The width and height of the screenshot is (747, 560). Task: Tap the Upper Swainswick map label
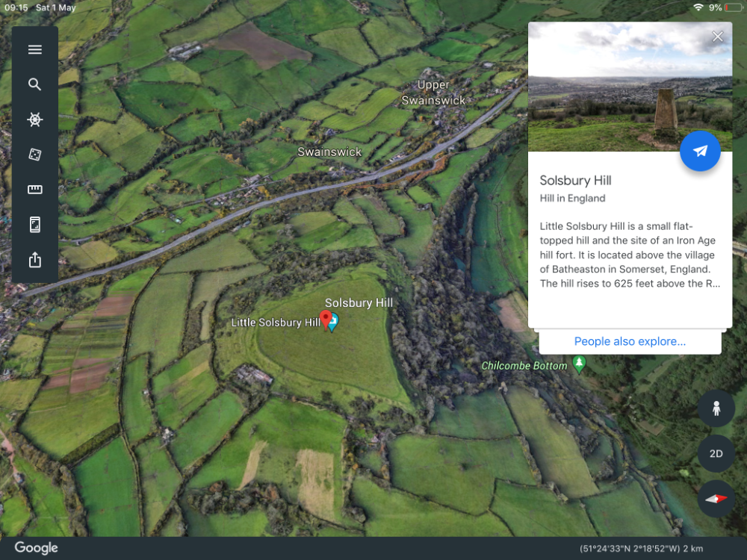(433, 93)
